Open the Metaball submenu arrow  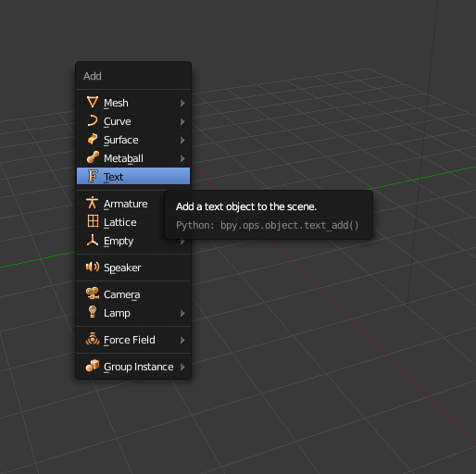[182, 158]
